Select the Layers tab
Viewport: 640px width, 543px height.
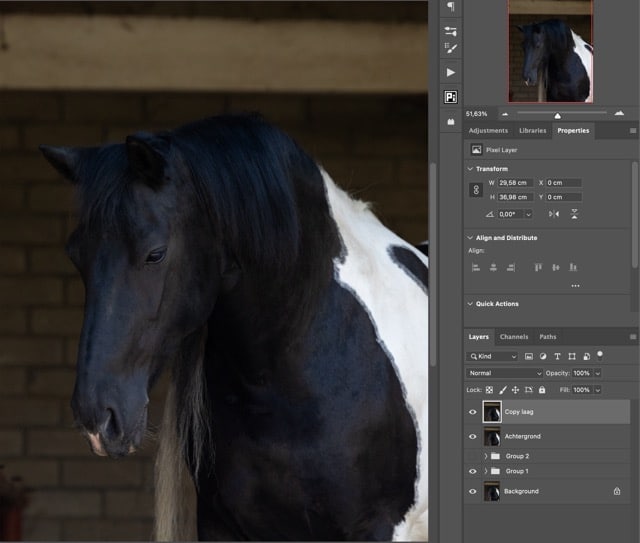(x=479, y=337)
